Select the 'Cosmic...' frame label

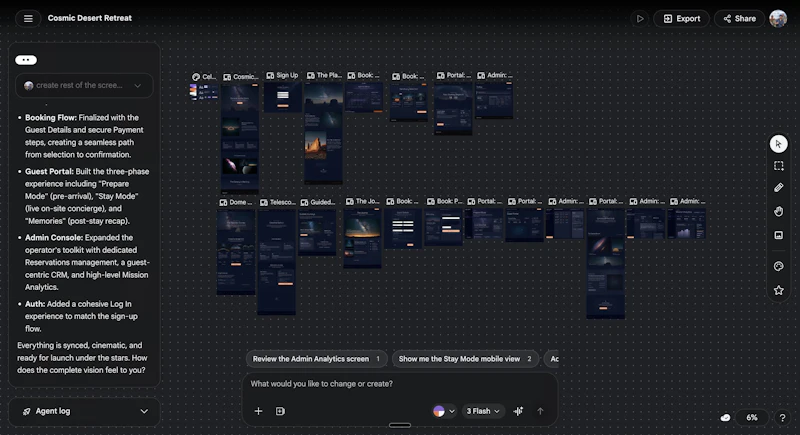(245, 76)
